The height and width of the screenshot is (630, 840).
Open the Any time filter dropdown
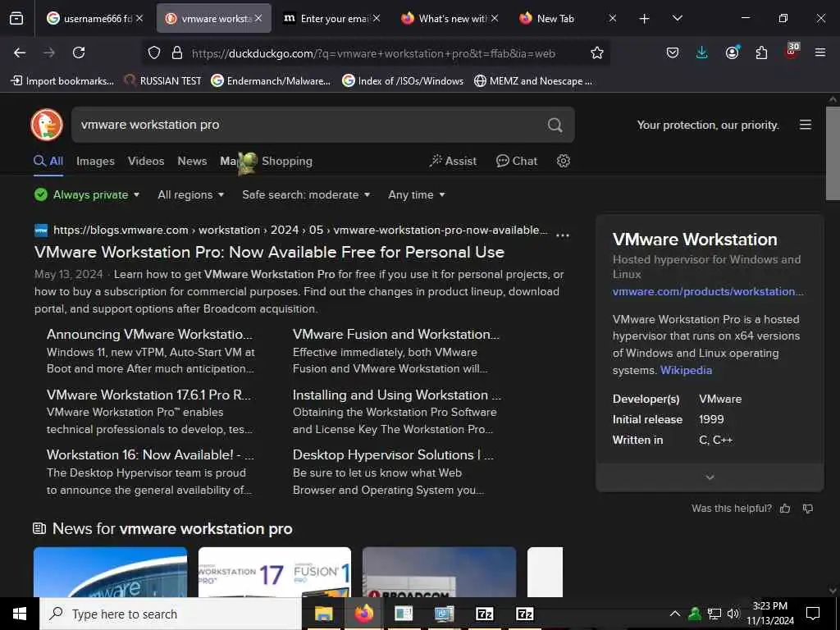(x=416, y=194)
